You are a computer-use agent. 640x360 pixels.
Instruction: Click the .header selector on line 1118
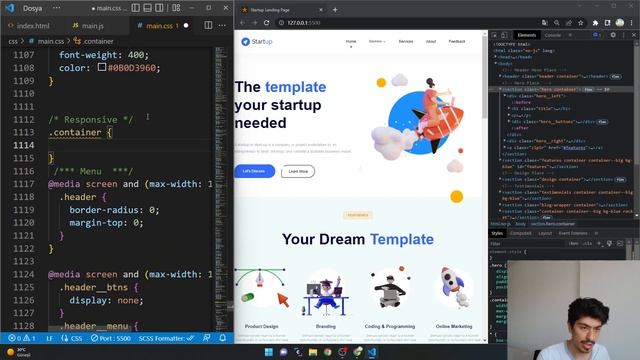tap(78, 197)
